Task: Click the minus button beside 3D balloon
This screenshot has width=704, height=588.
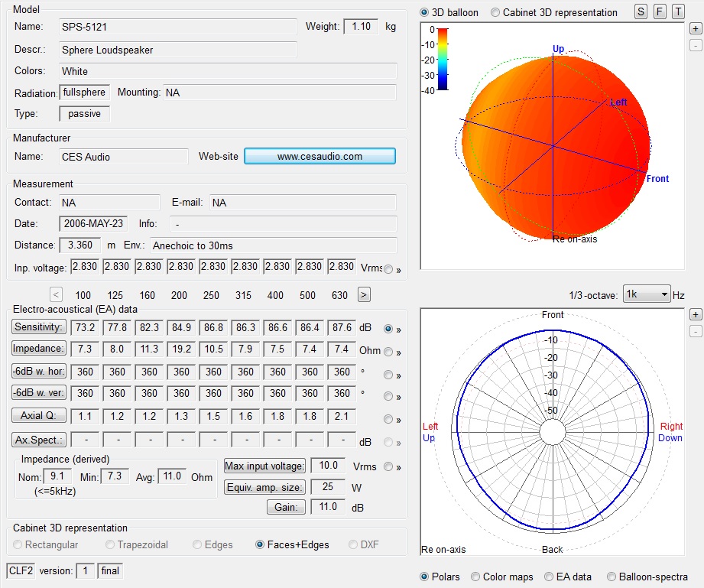Action: point(695,45)
